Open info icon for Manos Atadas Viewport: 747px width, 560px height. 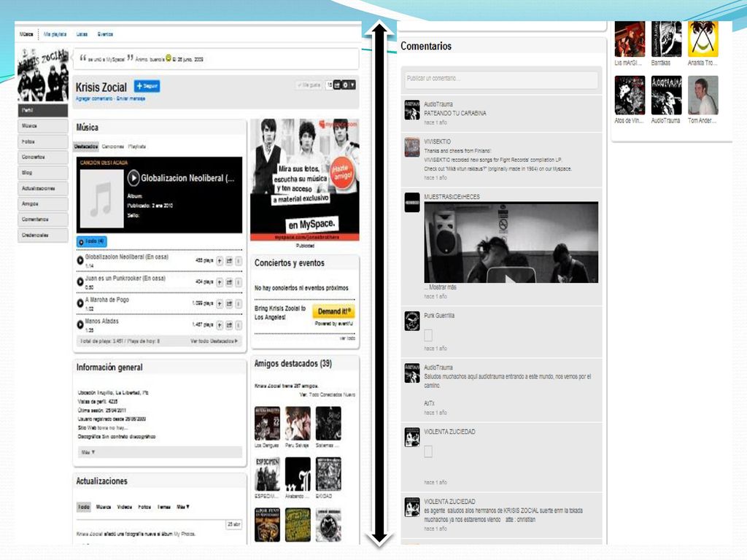pyautogui.click(x=239, y=325)
